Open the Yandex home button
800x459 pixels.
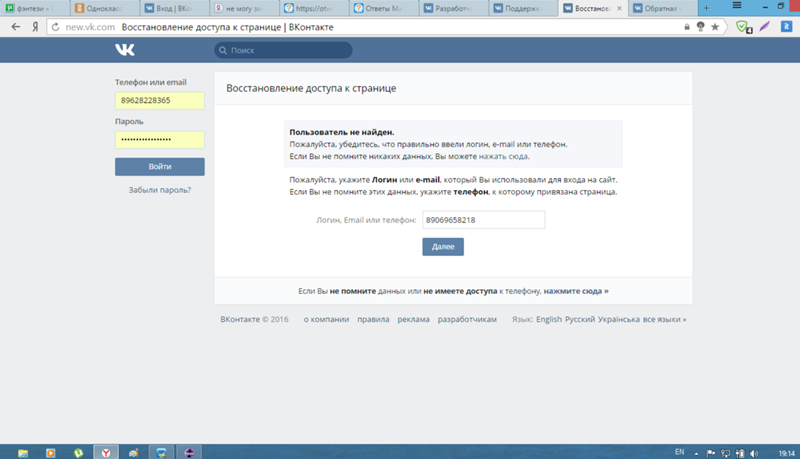coord(35,27)
